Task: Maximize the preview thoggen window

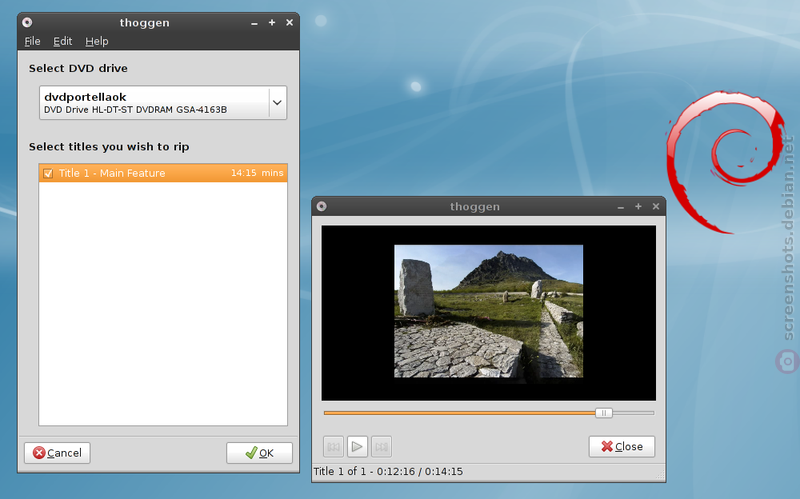Action: [638, 206]
